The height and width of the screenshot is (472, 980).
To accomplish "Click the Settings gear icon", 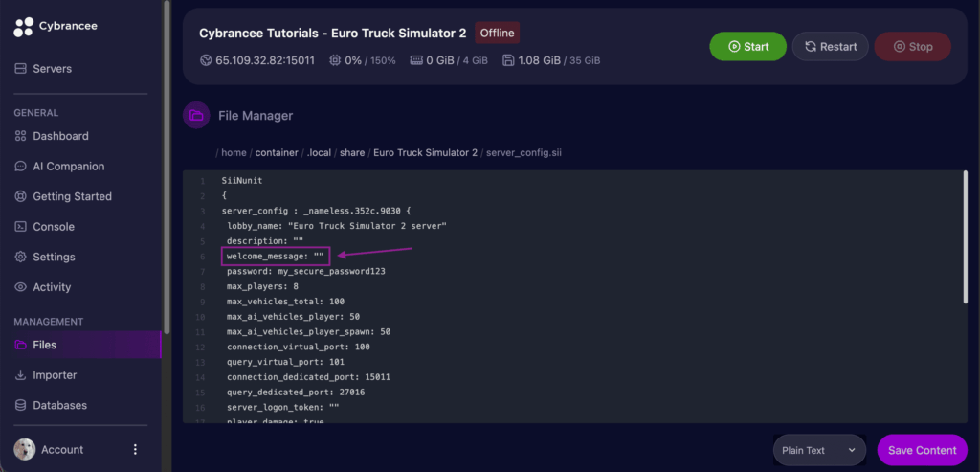I will pyautogui.click(x=21, y=257).
